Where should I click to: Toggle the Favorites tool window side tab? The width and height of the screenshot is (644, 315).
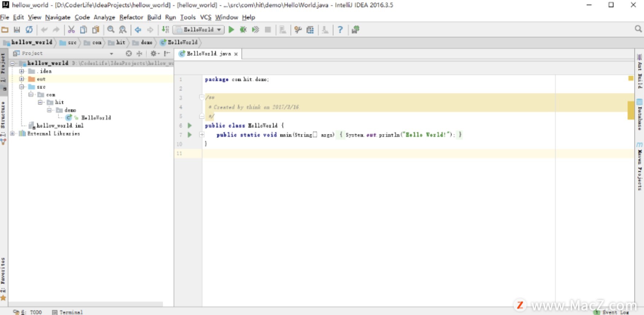click(x=3, y=279)
